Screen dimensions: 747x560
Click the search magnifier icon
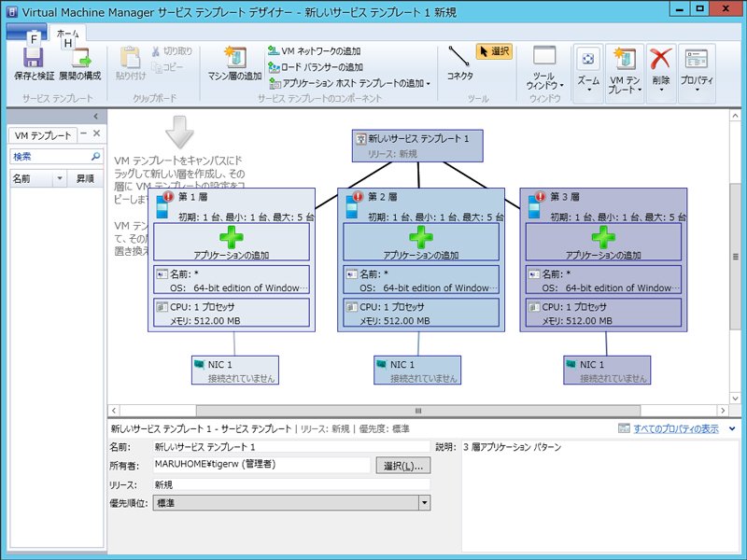coord(95,156)
